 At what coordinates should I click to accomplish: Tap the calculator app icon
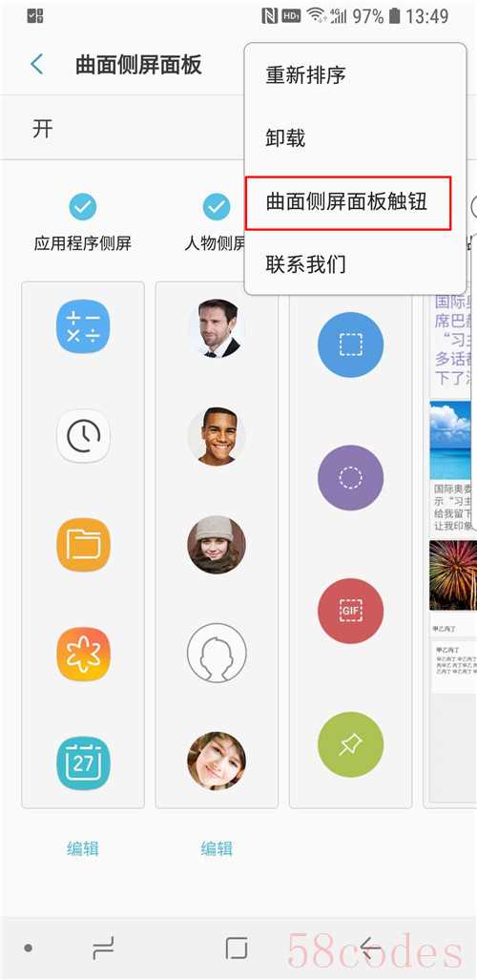click(83, 326)
